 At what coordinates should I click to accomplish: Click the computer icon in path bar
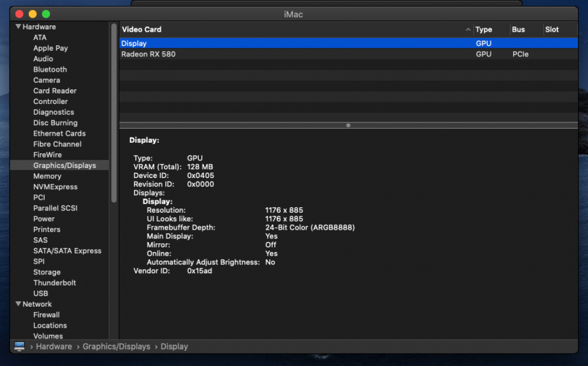(x=19, y=347)
